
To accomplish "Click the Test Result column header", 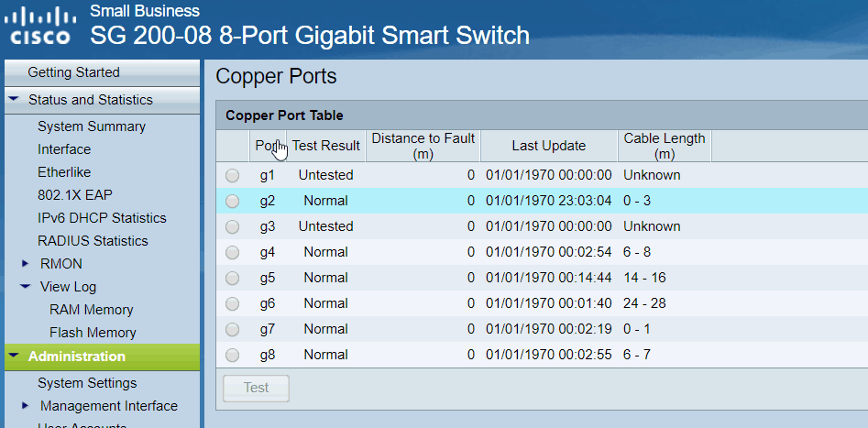I will point(325,145).
